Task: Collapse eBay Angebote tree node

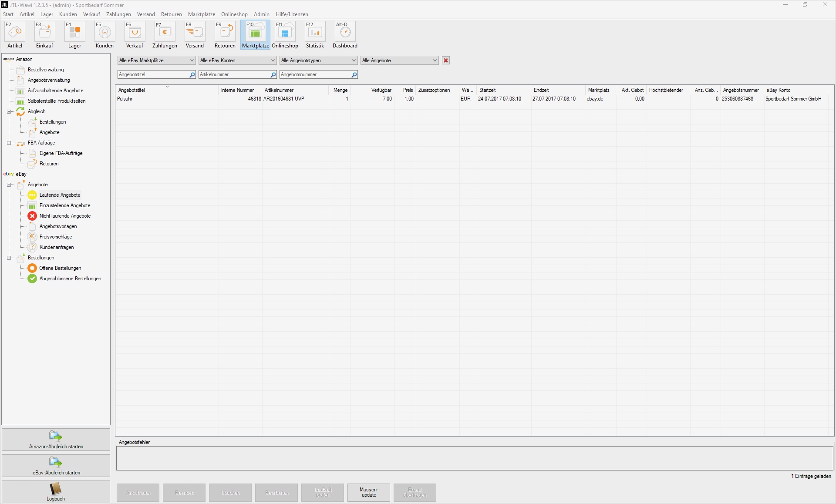Action: coord(9,185)
